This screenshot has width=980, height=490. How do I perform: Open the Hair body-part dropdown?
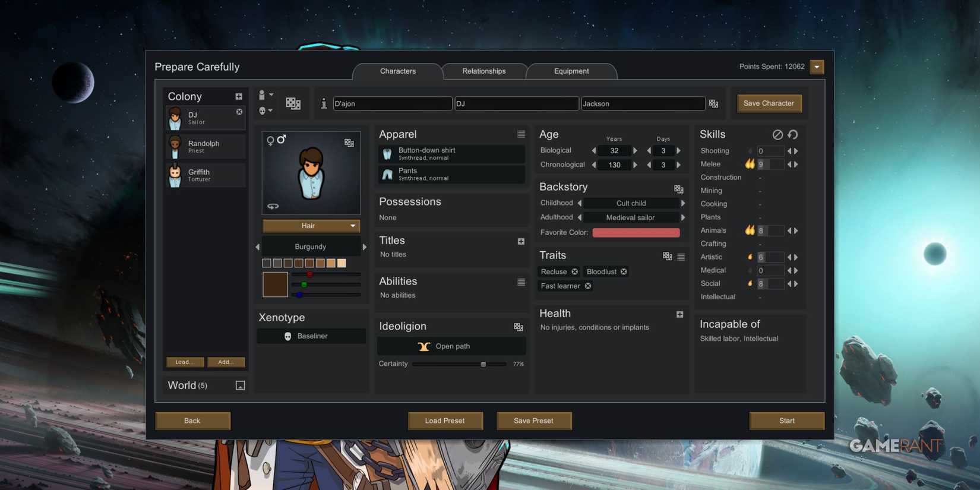coord(311,226)
